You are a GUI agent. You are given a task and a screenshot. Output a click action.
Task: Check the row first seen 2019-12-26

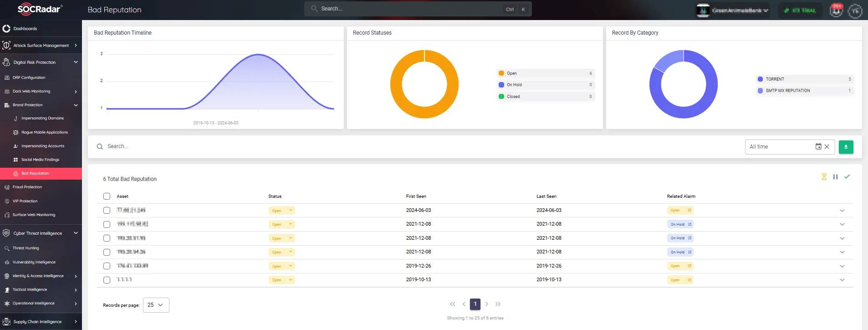[x=107, y=266]
